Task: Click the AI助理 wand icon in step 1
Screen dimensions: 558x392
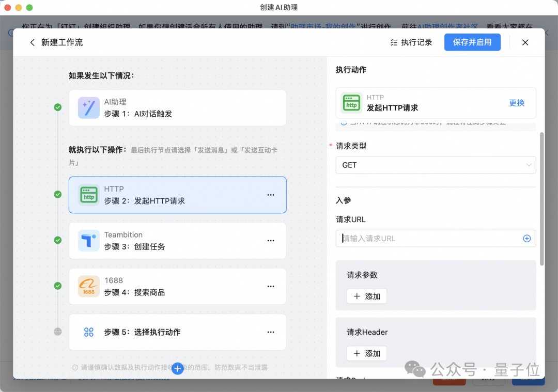Action: [89, 108]
